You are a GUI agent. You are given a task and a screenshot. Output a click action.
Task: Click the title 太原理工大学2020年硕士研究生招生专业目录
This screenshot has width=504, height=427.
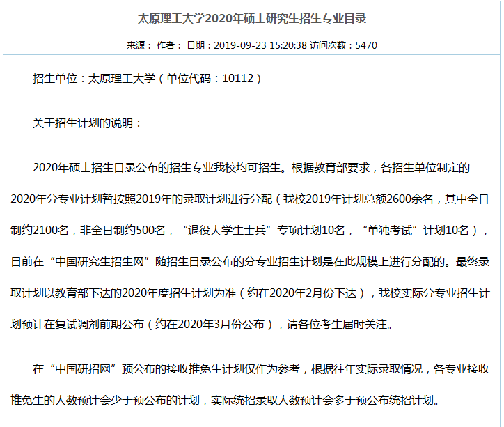point(252,18)
